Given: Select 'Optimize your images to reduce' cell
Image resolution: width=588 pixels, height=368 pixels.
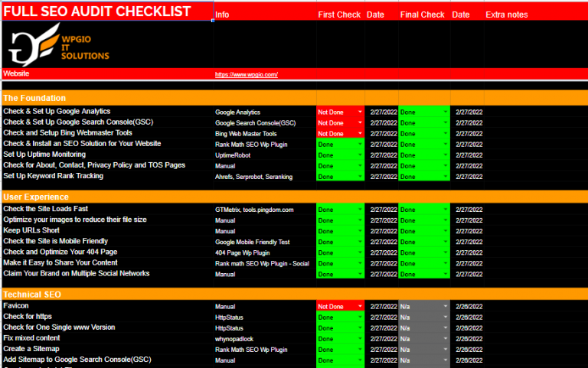Looking at the screenshot, I should pyautogui.click(x=108, y=220).
